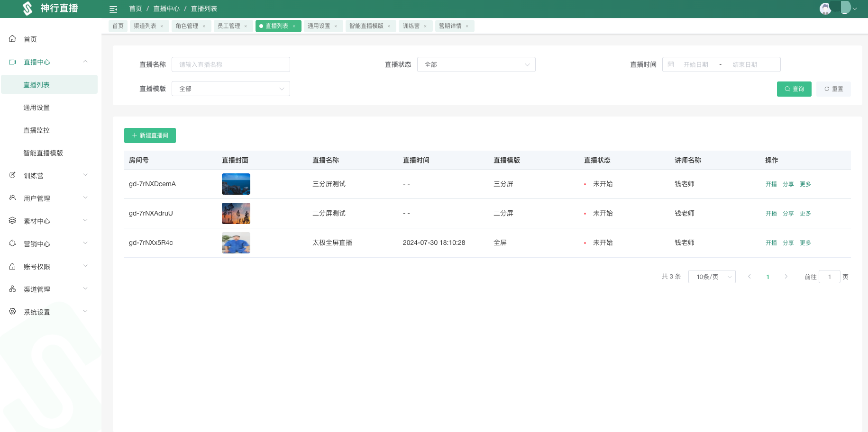Click the 神行直播 logo icon
Image resolution: width=868 pixels, height=432 pixels.
28,9
